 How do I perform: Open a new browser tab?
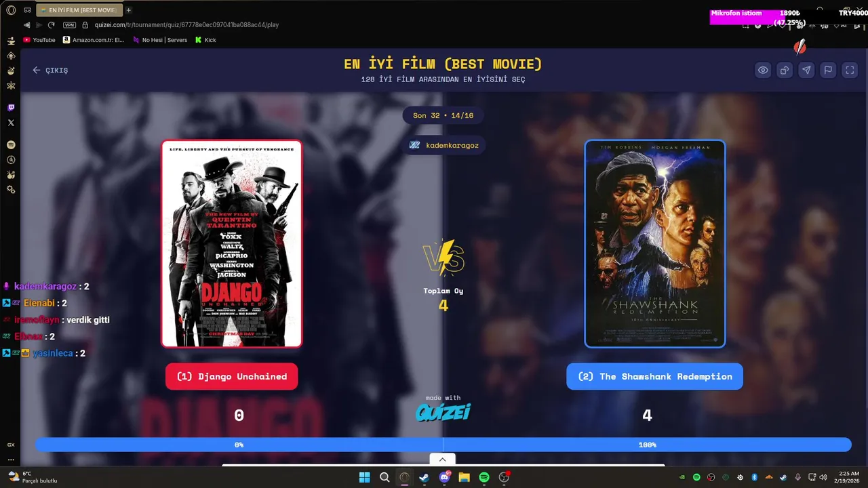tap(129, 10)
